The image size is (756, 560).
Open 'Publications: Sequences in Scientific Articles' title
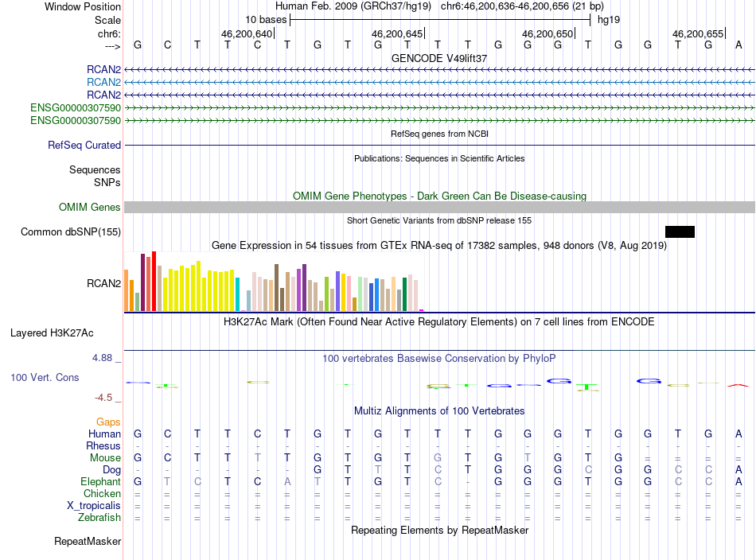pos(439,158)
